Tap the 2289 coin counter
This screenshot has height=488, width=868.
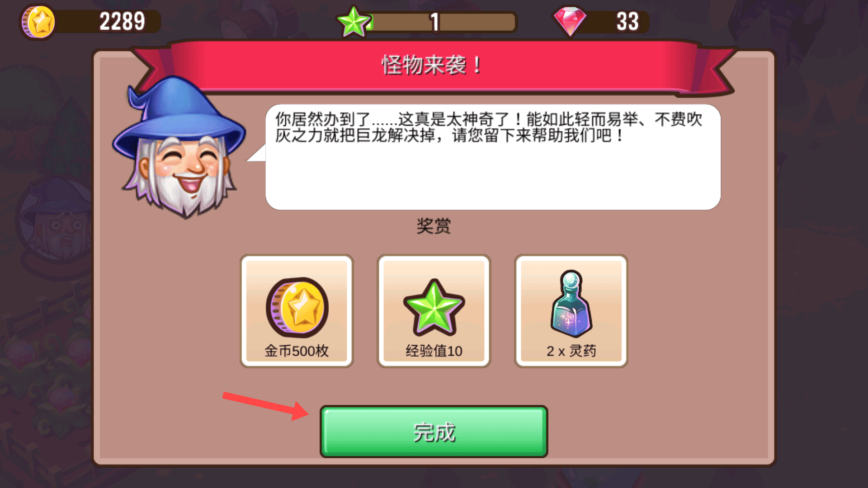122,21
